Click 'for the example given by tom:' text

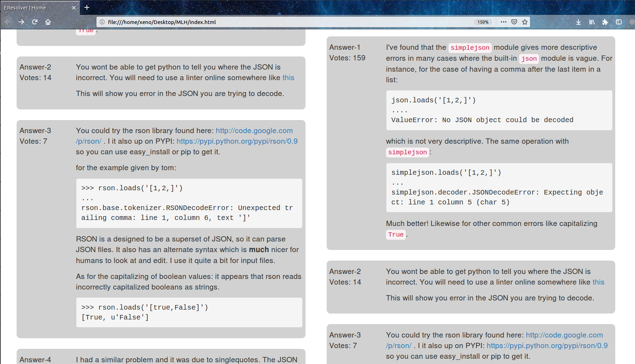pos(126,168)
